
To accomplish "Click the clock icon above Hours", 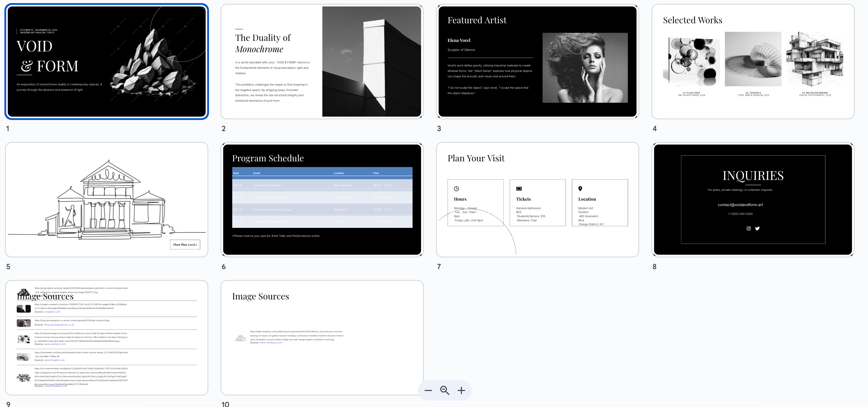I will pos(456,189).
